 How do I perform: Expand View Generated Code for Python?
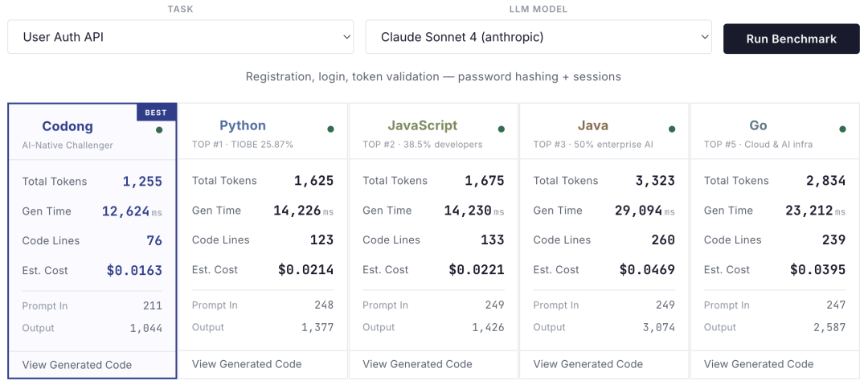tap(247, 364)
